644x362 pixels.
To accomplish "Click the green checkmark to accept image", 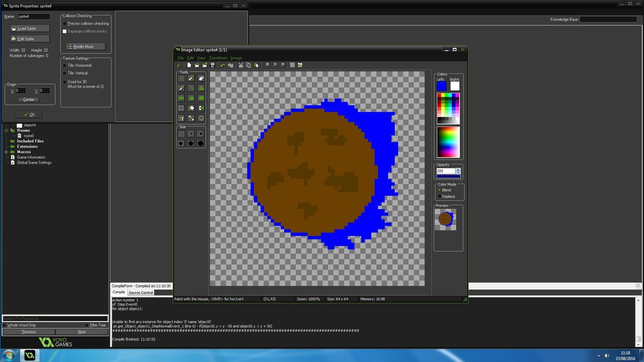I will 179,65.
